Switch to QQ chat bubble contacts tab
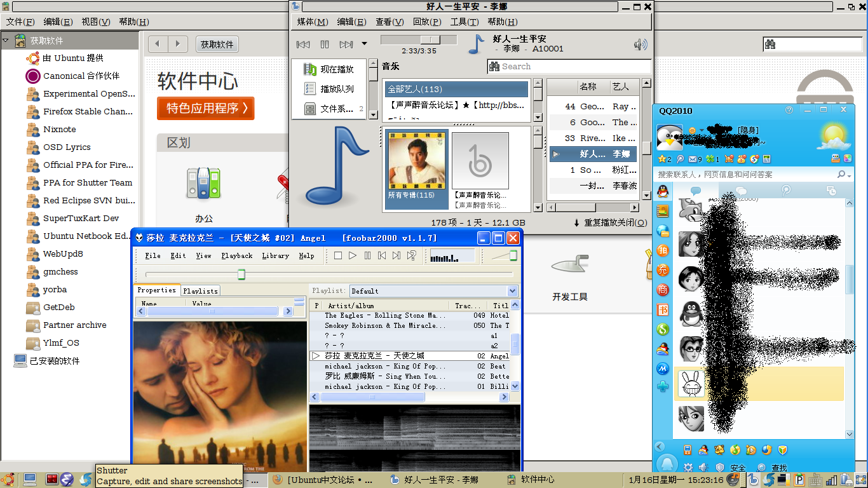The height and width of the screenshot is (488, 868). 695,190
